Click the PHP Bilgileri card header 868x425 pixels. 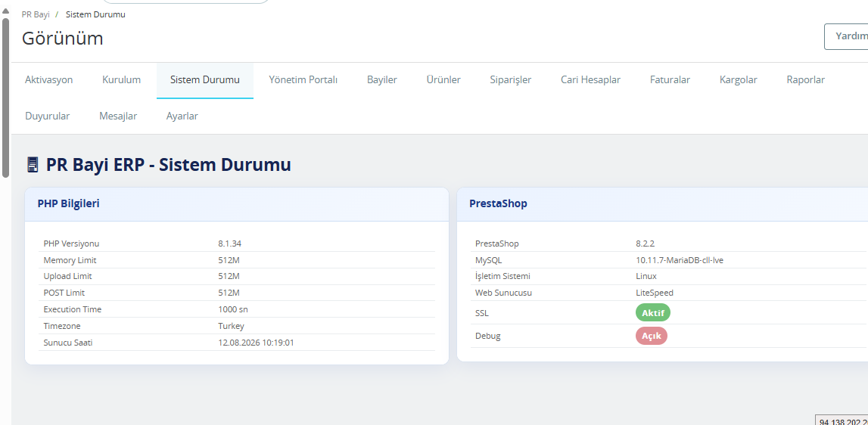pyautogui.click(x=237, y=203)
